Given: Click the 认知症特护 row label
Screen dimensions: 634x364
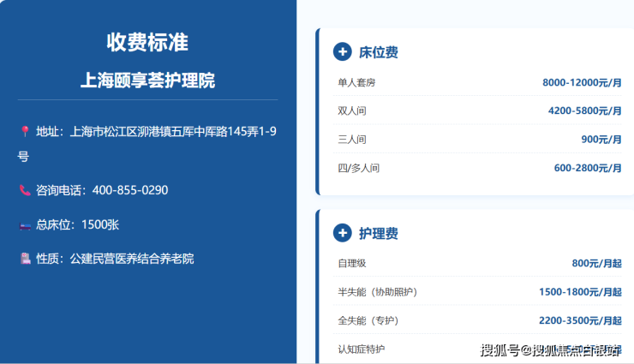Looking at the screenshot, I should pos(361,349).
